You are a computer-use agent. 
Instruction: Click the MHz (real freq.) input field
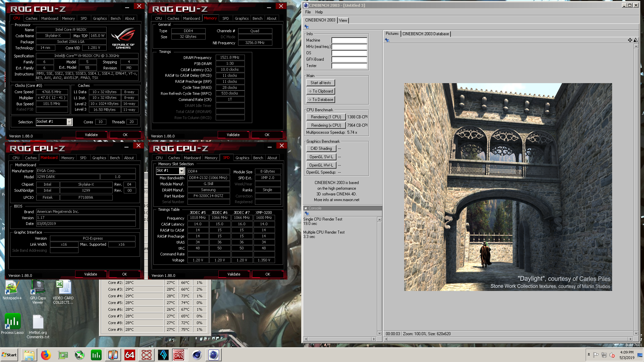[x=349, y=47]
